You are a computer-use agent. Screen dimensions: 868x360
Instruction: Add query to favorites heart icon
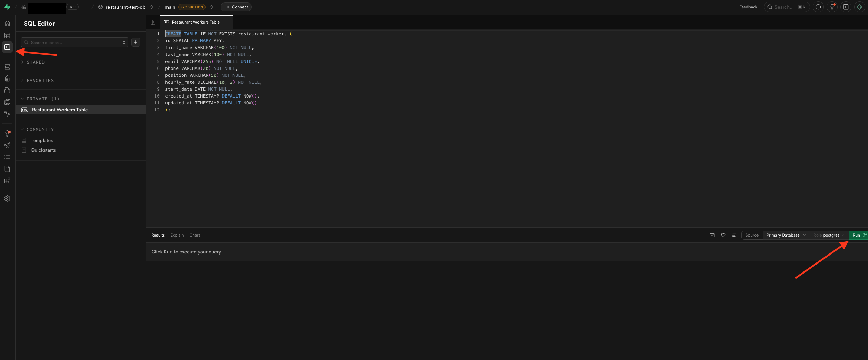(x=723, y=235)
